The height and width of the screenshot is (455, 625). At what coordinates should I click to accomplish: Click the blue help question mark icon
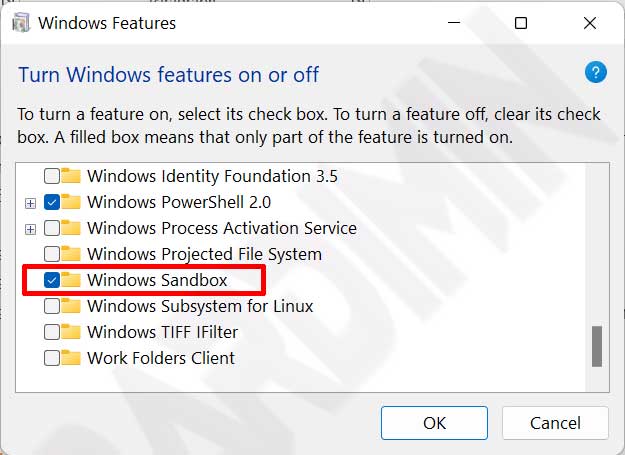[x=596, y=73]
